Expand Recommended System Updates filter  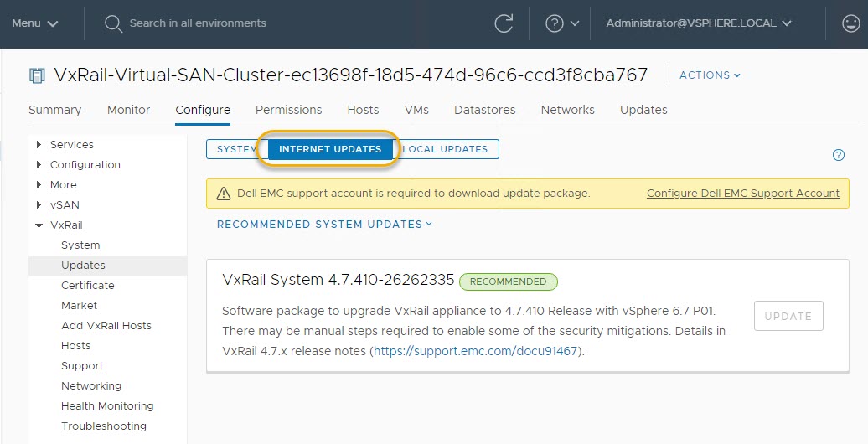click(324, 225)
